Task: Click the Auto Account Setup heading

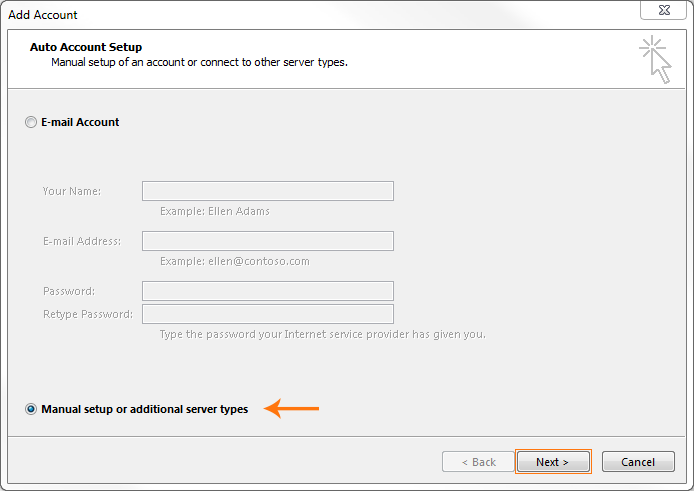Action: coord(86,47)
